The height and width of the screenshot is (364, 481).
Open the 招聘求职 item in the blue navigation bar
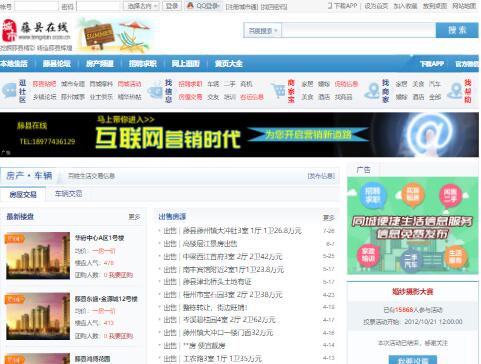tap(143, 64)
